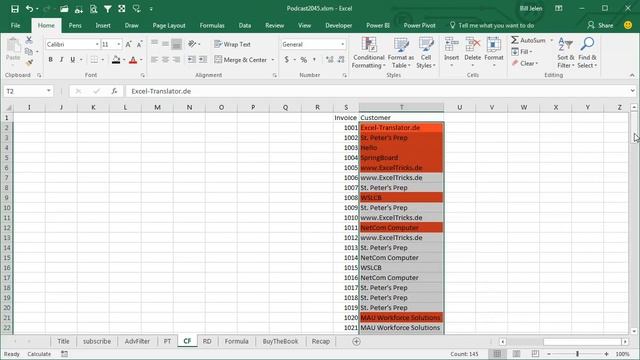Open Fill dropdown in Editing group

pos(522,52)
